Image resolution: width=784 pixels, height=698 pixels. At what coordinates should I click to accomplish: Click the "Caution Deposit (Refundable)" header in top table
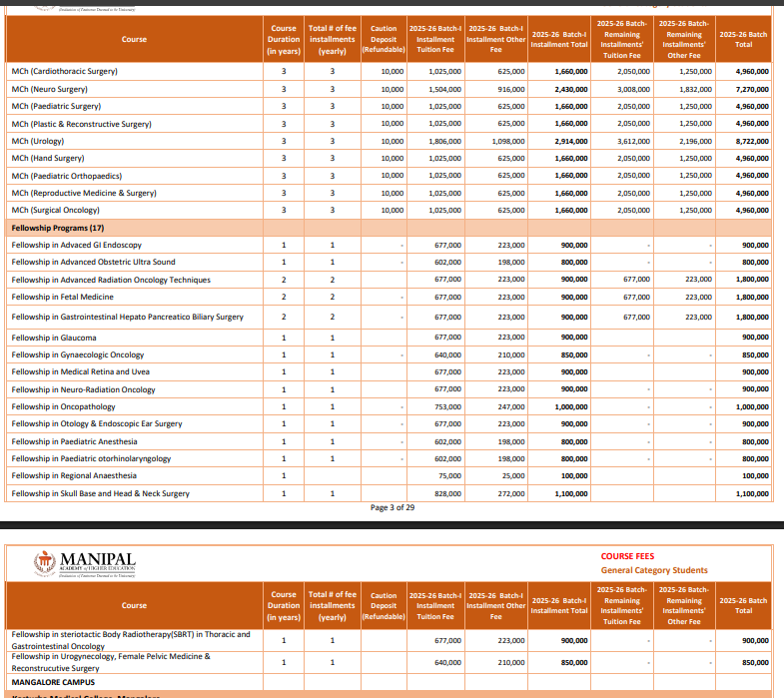click(383, 39)
